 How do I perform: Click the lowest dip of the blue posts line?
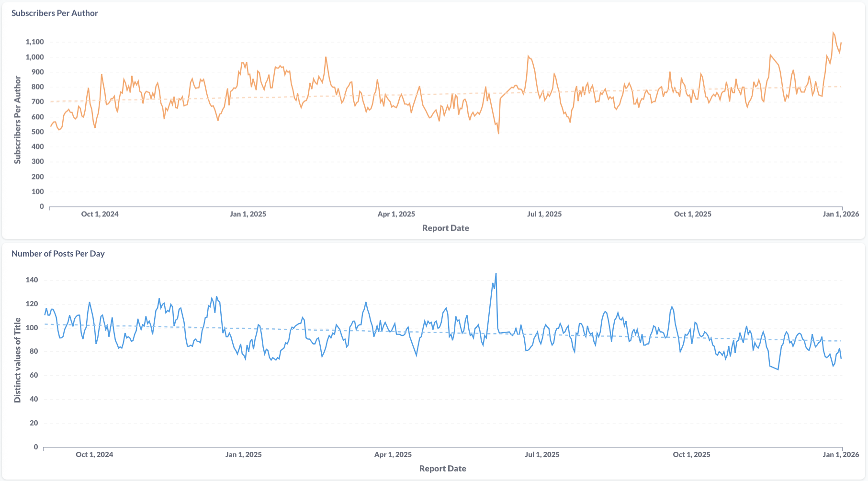778,369
